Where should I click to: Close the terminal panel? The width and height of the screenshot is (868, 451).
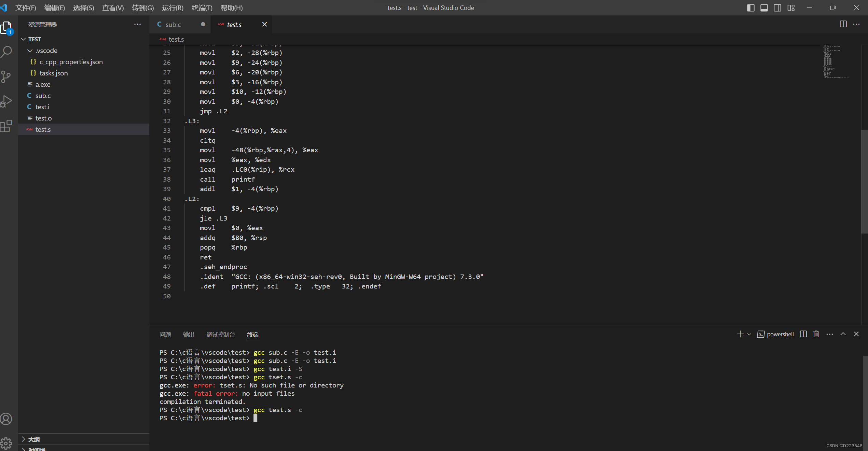tap(856, 334)
